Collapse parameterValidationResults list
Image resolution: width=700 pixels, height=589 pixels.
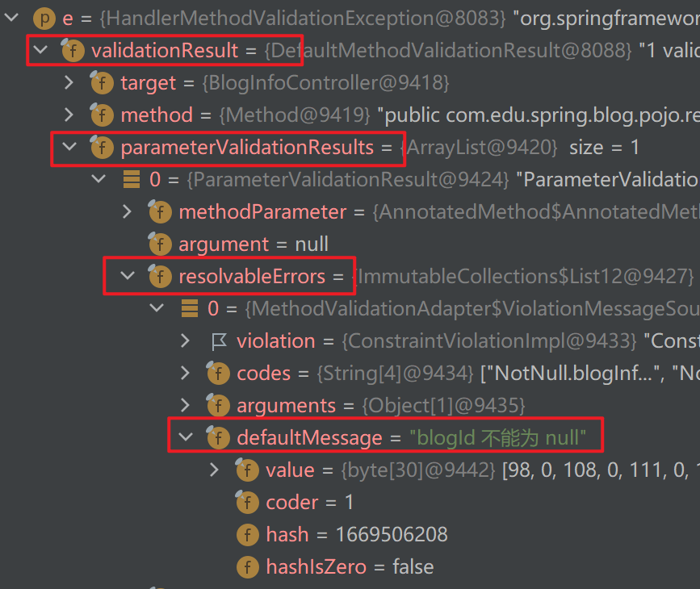pos(69,146)
